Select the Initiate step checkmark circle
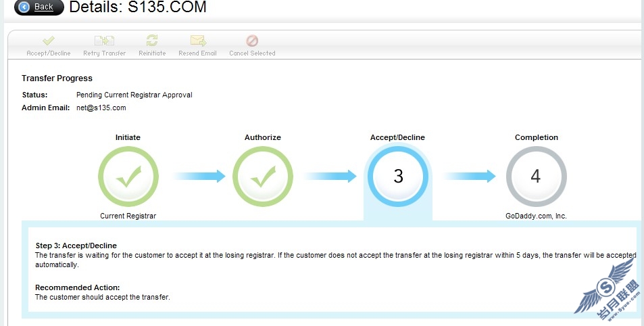This screenshot has width=644, height=326. click(x=128, y=177)
